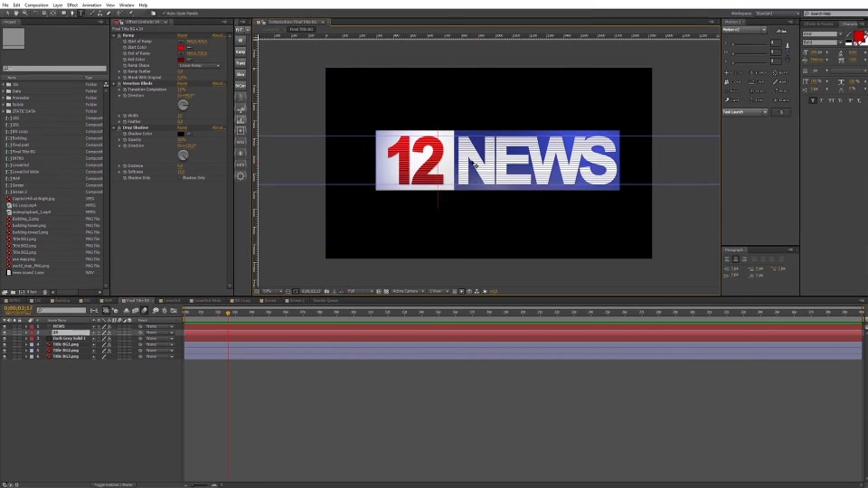The image size is (868, 488).
Task: Open the graph editor in the timeline
Action: tap(174, 310)
